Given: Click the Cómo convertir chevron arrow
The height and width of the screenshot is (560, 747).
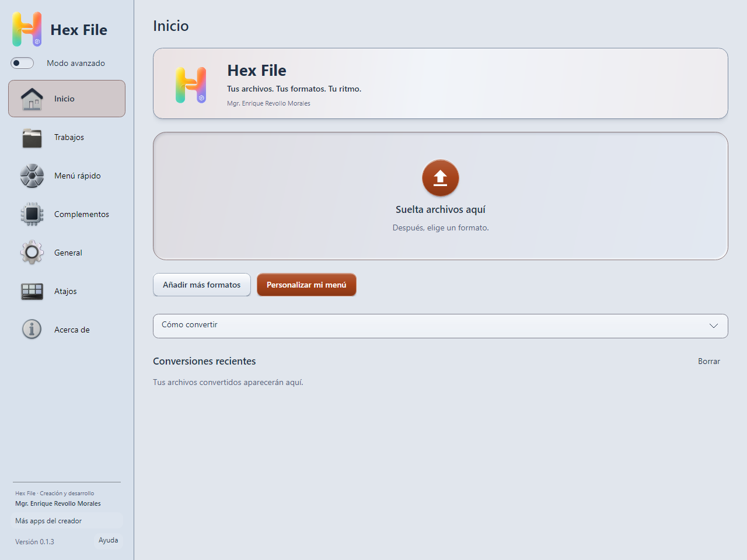Looking at the screenshot, I should (714, 325).
